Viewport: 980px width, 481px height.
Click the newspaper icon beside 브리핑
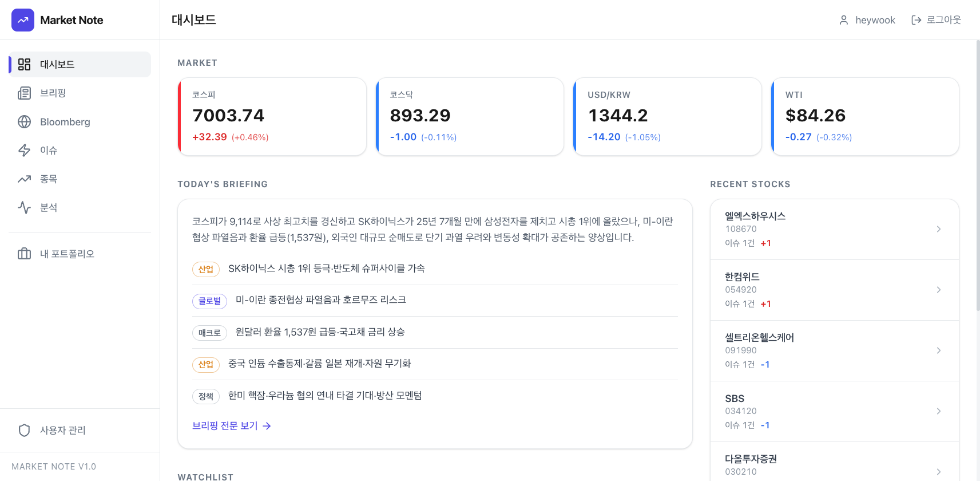(x=24, y=93)
